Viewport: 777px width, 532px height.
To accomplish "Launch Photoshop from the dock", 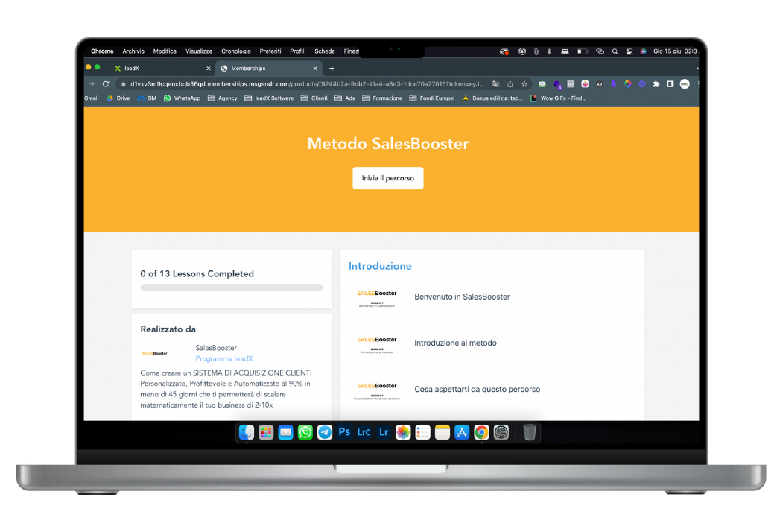I will 344,432.
